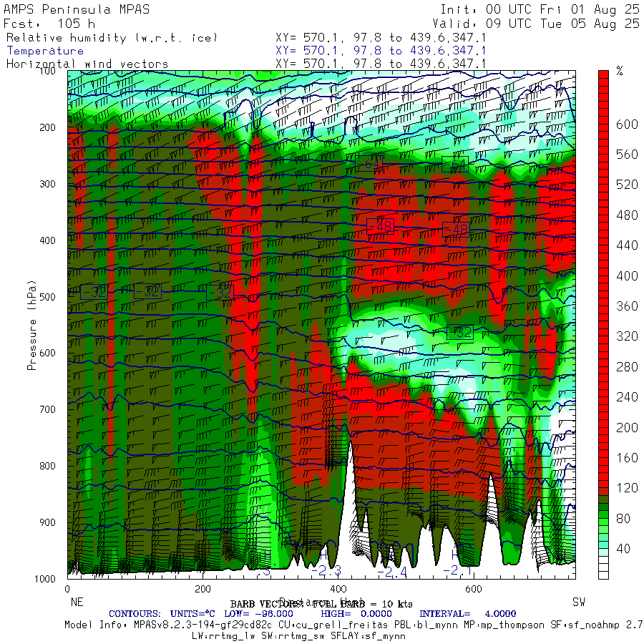Click the 160 value on the color bar scale
This screenshot has width=644, height=644.
627,457
